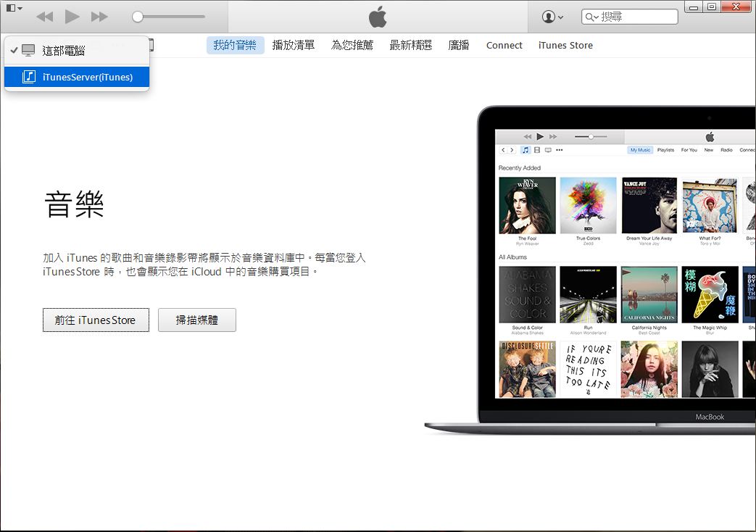The image size is (756, 532).
Task: Click the magnifier icon in the search box
Action: [591, 17]
